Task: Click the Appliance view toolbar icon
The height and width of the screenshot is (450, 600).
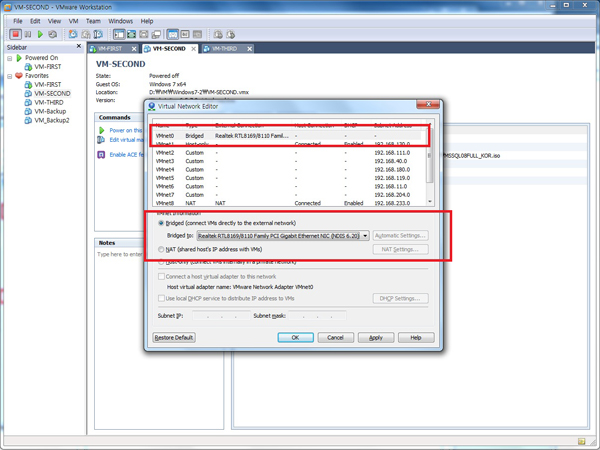Action: tap(197, 34)
